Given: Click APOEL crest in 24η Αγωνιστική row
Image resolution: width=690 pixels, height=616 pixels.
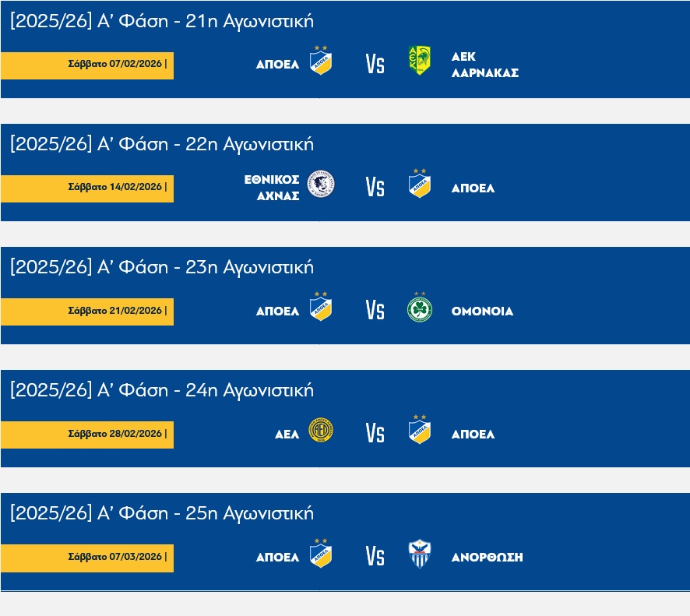Looking at the screenshot, I should tap(419, 431).
